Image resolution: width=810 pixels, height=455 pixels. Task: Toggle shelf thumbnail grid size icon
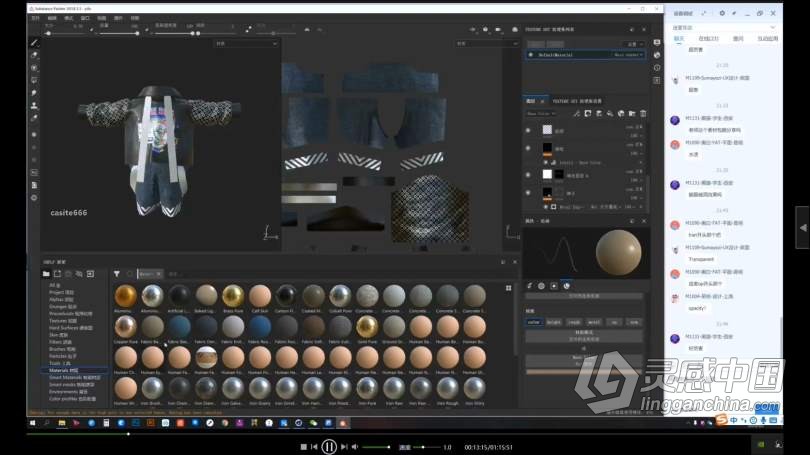tap(508, 288)
